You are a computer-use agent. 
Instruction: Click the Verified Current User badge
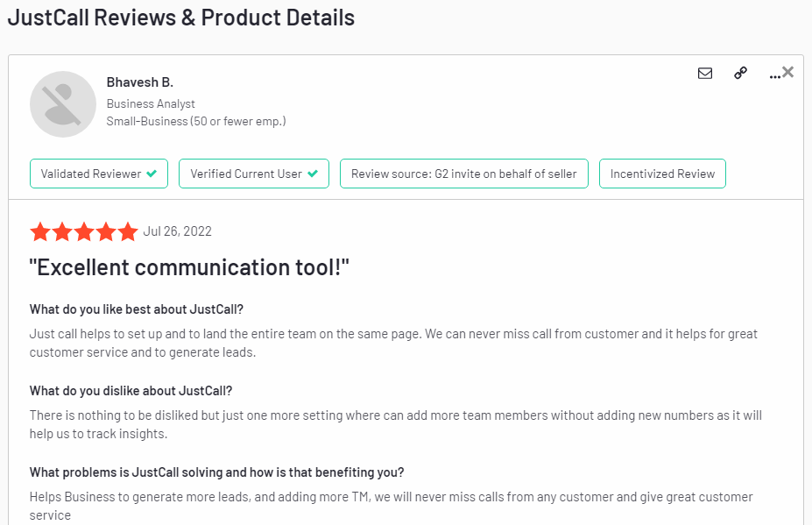coord(254,174)
